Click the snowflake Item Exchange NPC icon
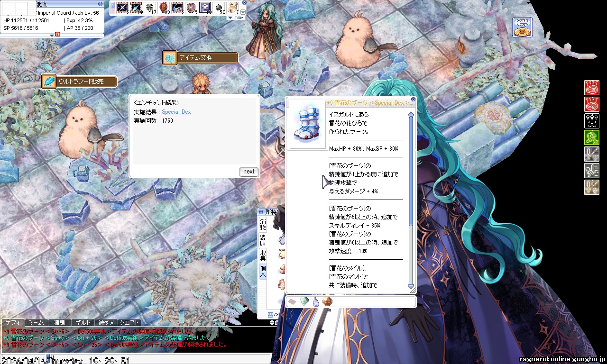The width and height of the screenshot is (607, 364). click(169, 58)
